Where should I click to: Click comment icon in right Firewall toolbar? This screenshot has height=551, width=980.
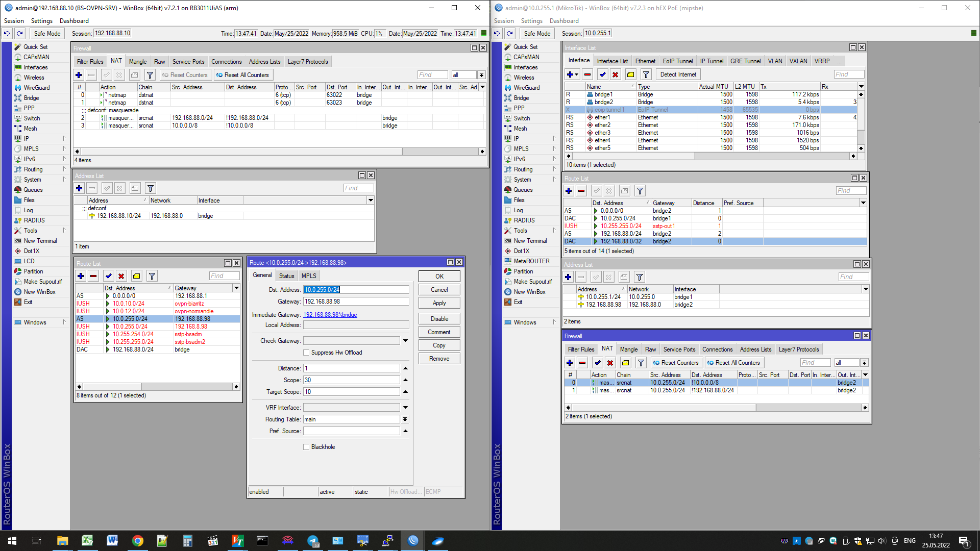[626, 363]
